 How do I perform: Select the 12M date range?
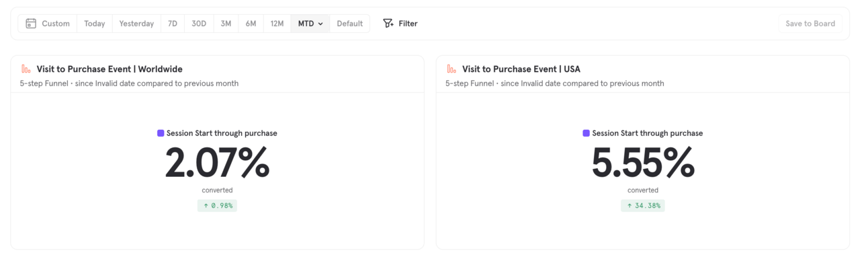click(x=277, y=24)
